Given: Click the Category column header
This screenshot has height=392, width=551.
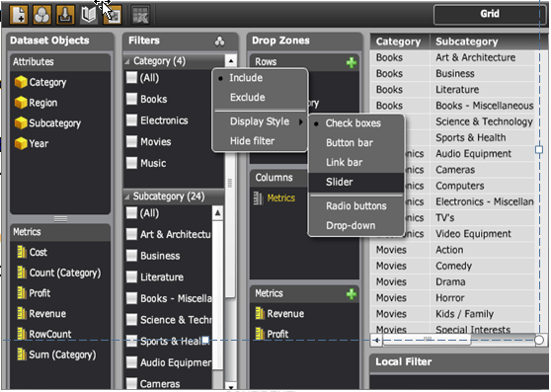Looking at the screenshot, I should pyautogui.click(x=400, y=41).
